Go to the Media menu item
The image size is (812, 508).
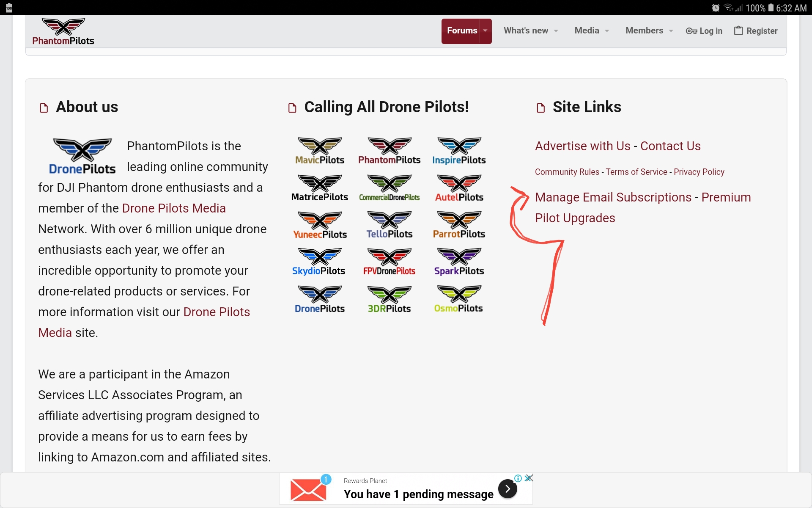coord(587,30)
